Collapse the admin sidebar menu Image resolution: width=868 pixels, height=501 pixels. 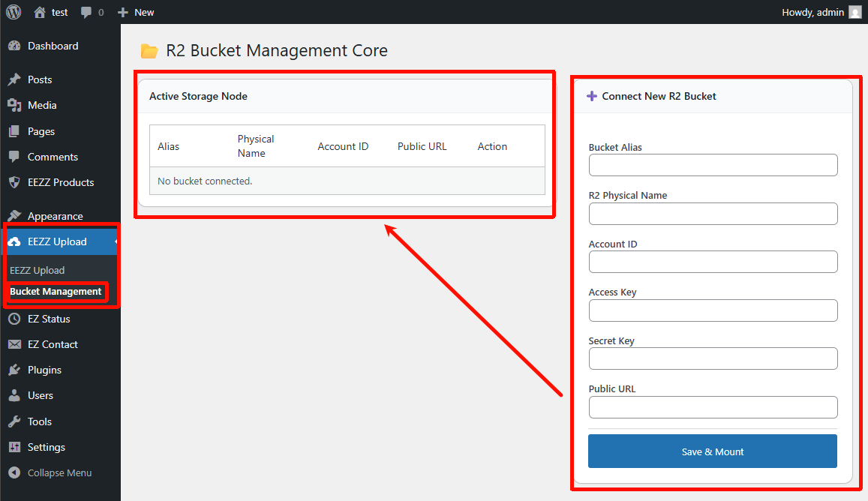[59, 472]
